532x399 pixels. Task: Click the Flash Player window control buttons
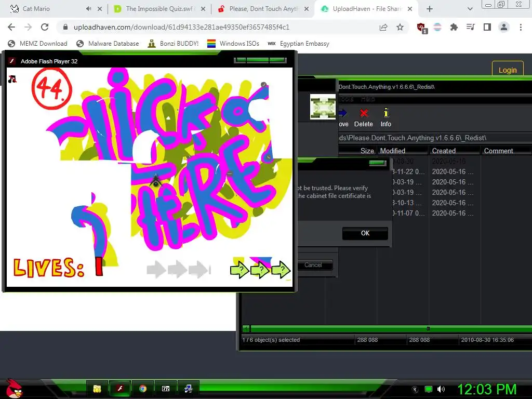pos(260,60)
